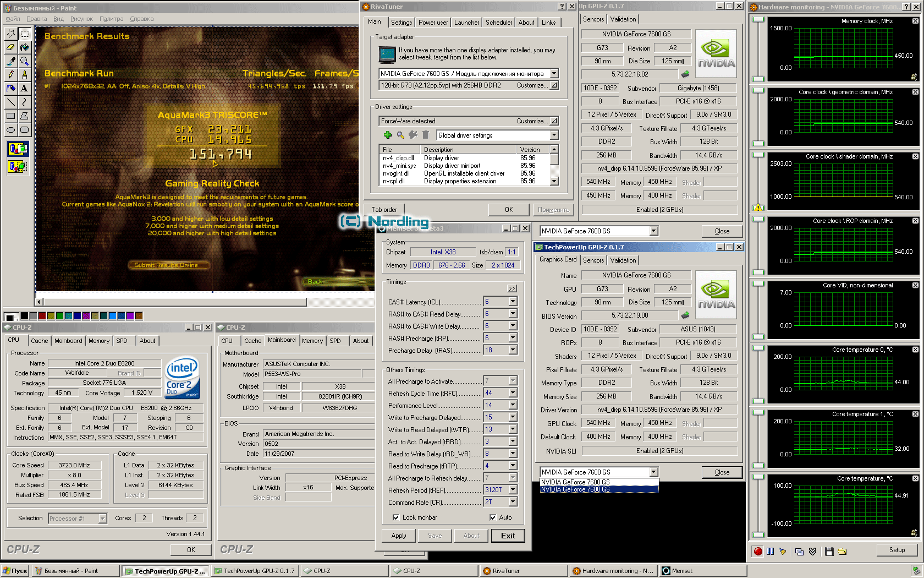Click Close in the front GPU-Z window
Image resolution: width=924 pixels, height=578 pixels.
pyautogui.click(x=722, y=472)
